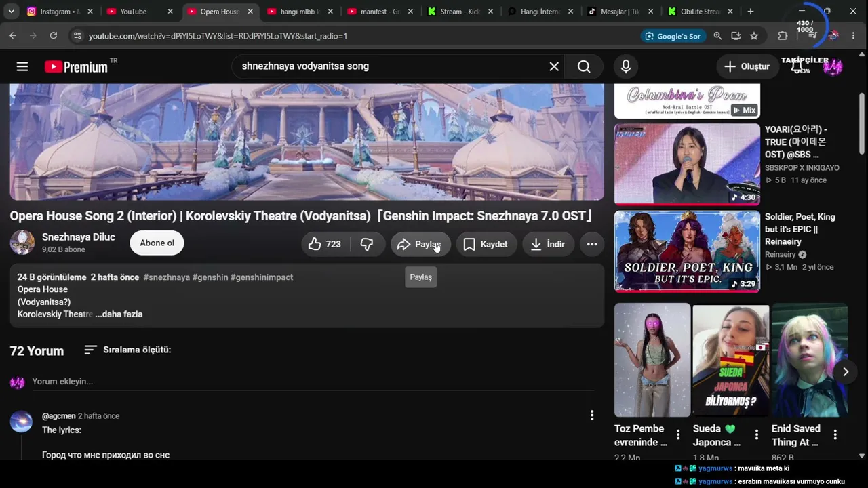
Task: Open the YouTube guide hamburger menu
Action: 22,66
